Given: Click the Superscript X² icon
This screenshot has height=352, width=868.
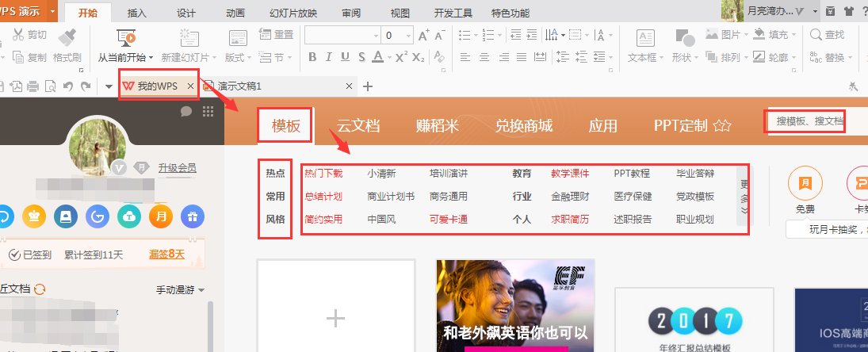Looking at the screenshot, I should (402, 56).
